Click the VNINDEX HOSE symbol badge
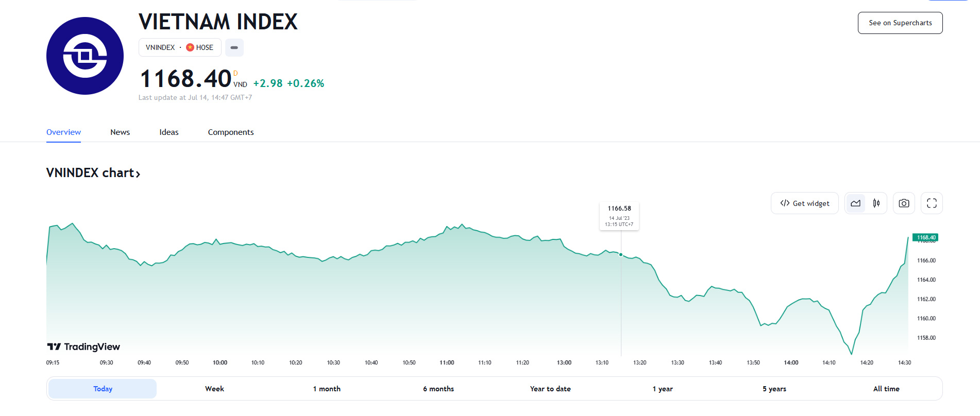This screenshot has height=416, width=980. [x=180, y=47]
